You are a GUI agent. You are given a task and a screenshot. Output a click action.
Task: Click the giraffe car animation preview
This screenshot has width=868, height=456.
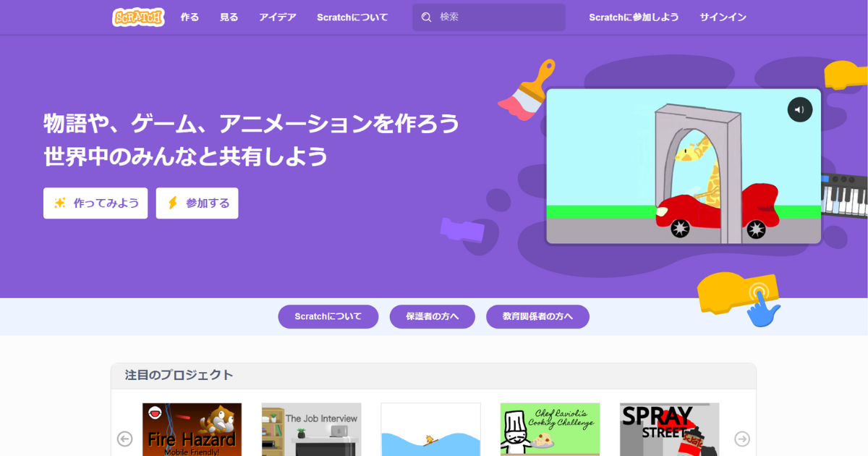pyautogui.click(x=684, y=166)
